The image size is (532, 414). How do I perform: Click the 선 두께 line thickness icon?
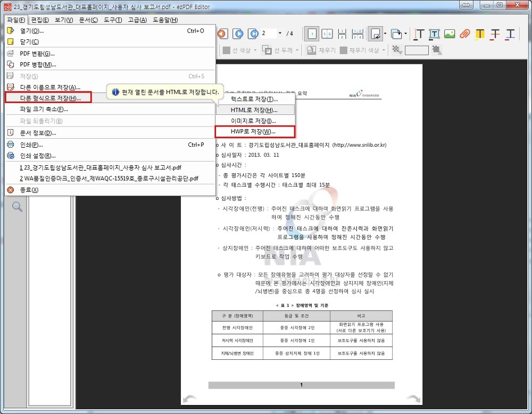click(x=267, y=50)
